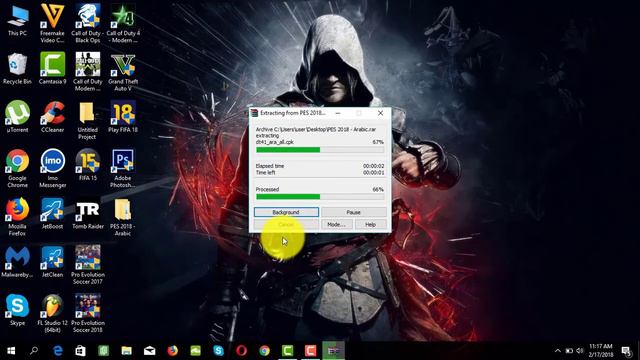Close the Extracting from PES 2018 dialog

tap(380, 113)
